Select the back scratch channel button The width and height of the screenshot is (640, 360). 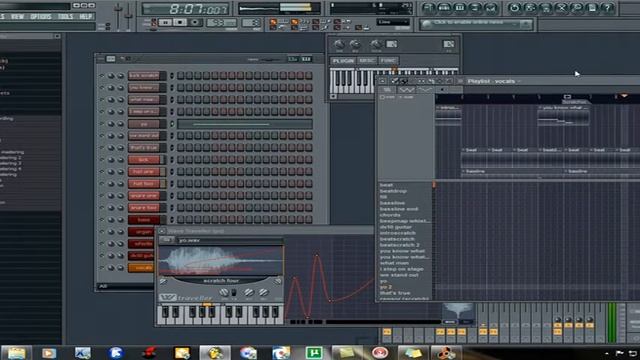pyautogui.click(x=144, y=76)
